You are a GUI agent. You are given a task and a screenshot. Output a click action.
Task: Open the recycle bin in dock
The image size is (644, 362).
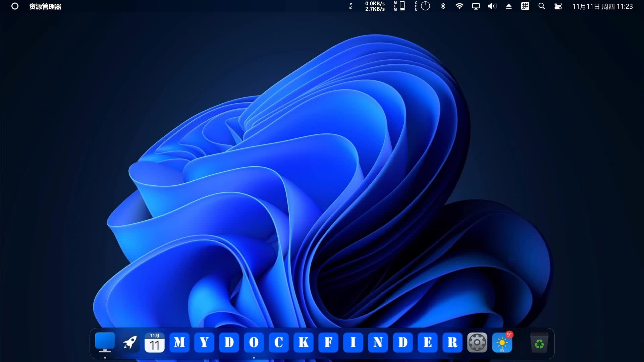(539, 343)
